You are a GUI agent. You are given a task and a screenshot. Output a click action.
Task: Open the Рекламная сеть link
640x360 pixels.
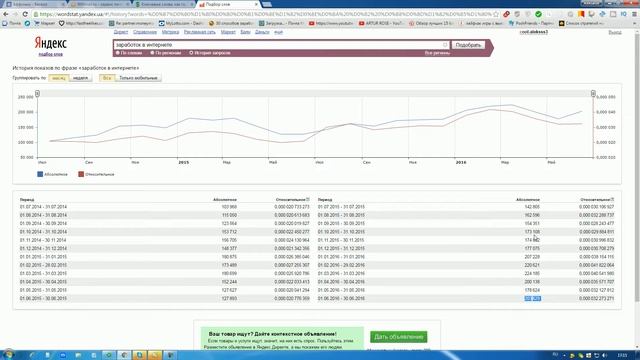200,32
